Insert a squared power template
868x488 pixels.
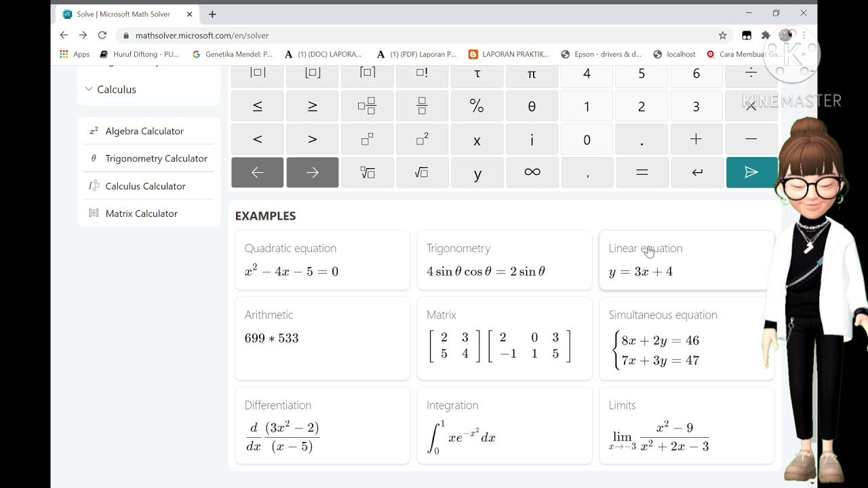click(422, 139)
